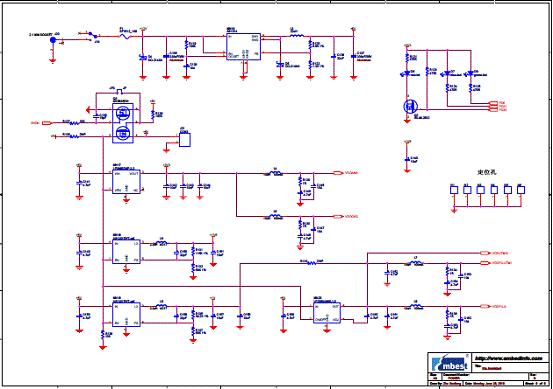Image resolution: width=553 pixels, height=389 pixels.
Task: Click the Embest logo in title block
Action: point(450,363)
